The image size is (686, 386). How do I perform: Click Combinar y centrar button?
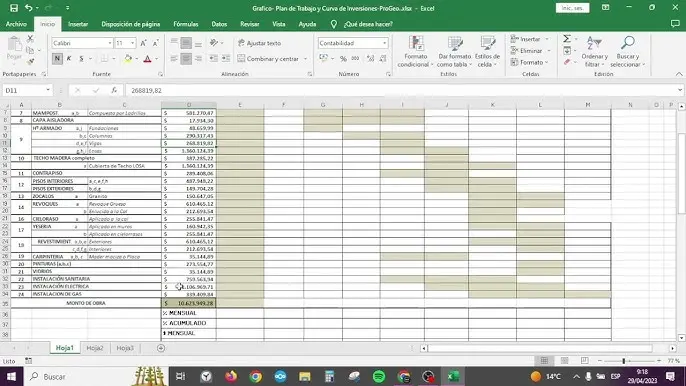coord(268,58)
